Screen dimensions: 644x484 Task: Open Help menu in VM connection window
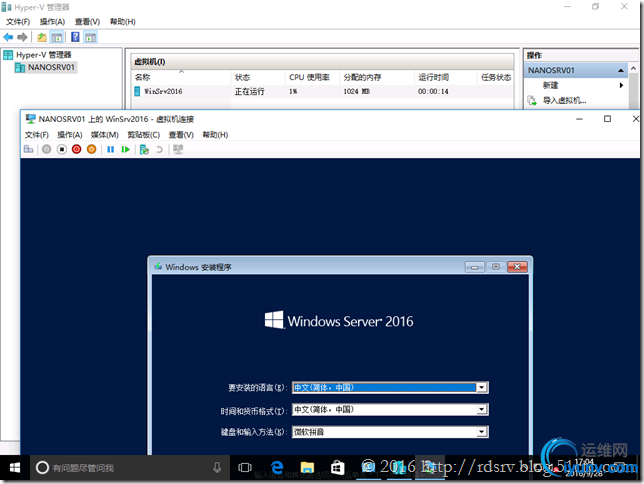pyautogui.click(x=215, y=134)
